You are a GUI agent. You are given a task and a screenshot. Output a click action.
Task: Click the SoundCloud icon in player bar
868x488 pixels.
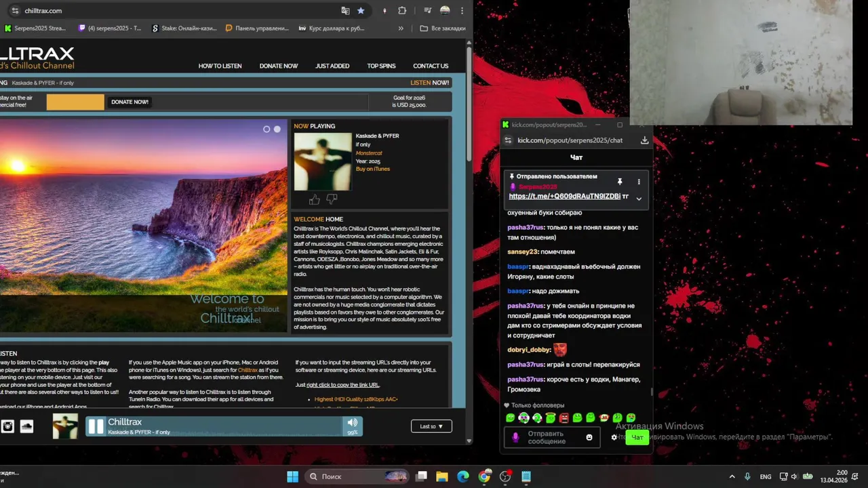(26, 426)
